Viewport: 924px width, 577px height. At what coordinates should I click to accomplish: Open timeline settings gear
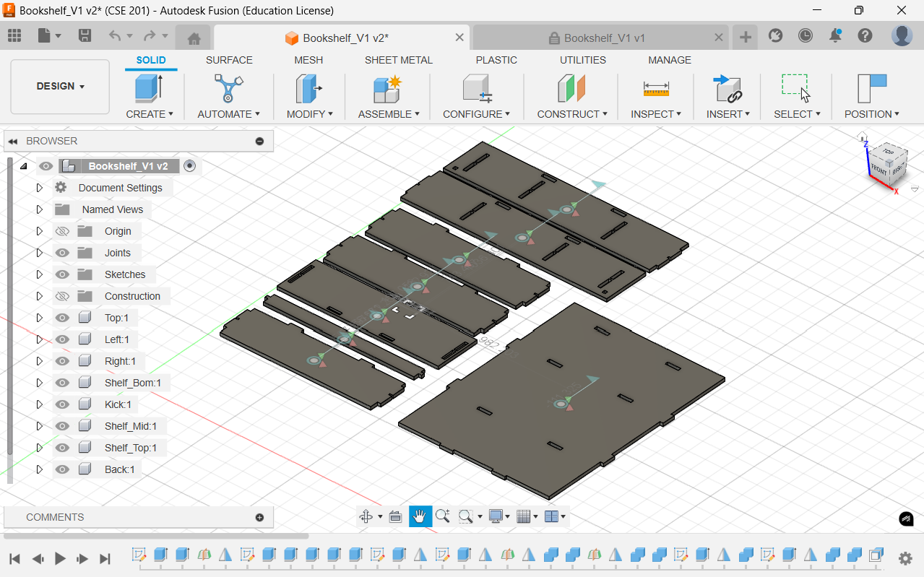(905, 558)
